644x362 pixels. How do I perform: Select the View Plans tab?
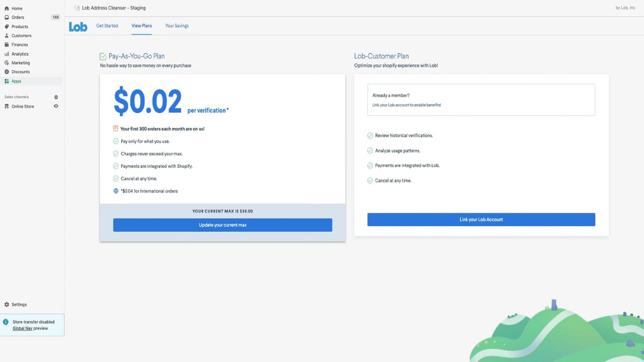pos(142,26)
